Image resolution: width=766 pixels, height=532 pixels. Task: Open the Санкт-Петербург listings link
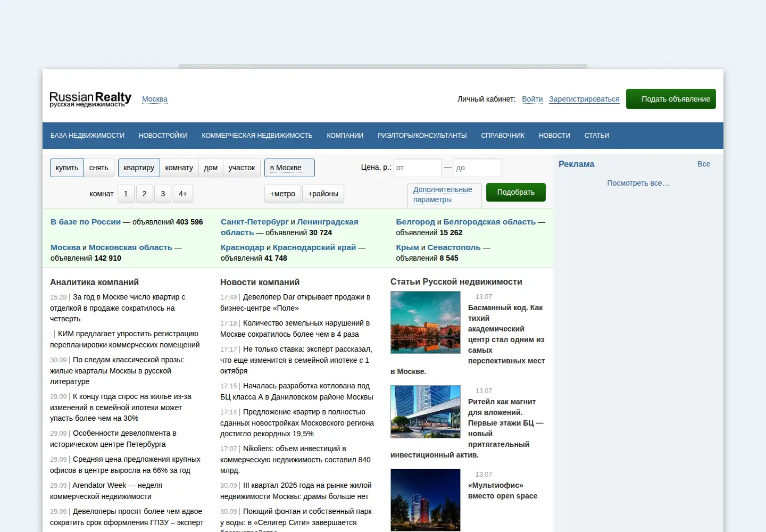pos(255,222)
